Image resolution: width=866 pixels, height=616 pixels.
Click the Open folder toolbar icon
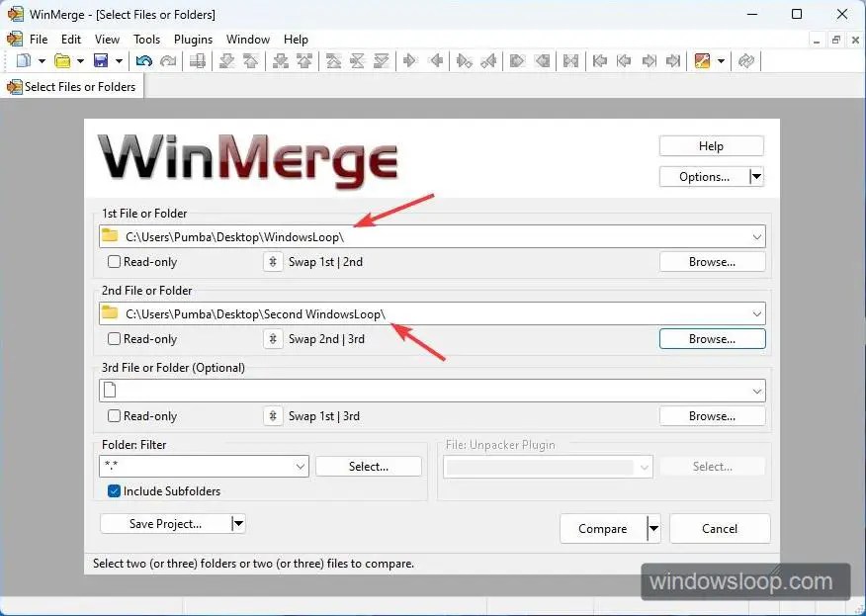point(63,60)
